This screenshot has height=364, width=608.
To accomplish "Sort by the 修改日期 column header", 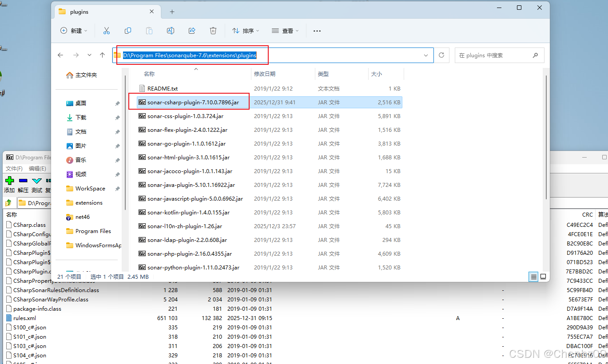I will point(264,74).
